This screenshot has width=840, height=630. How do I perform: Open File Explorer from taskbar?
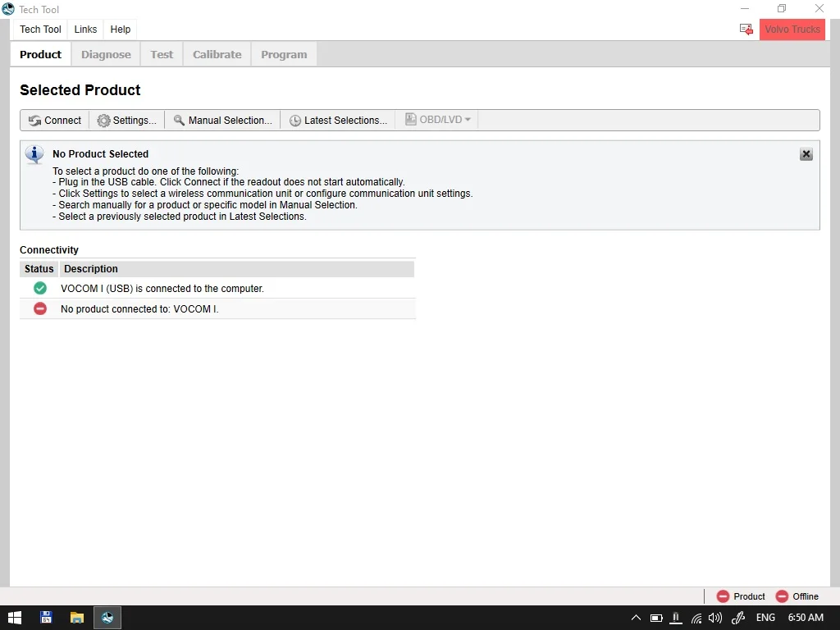click(76, 618)
